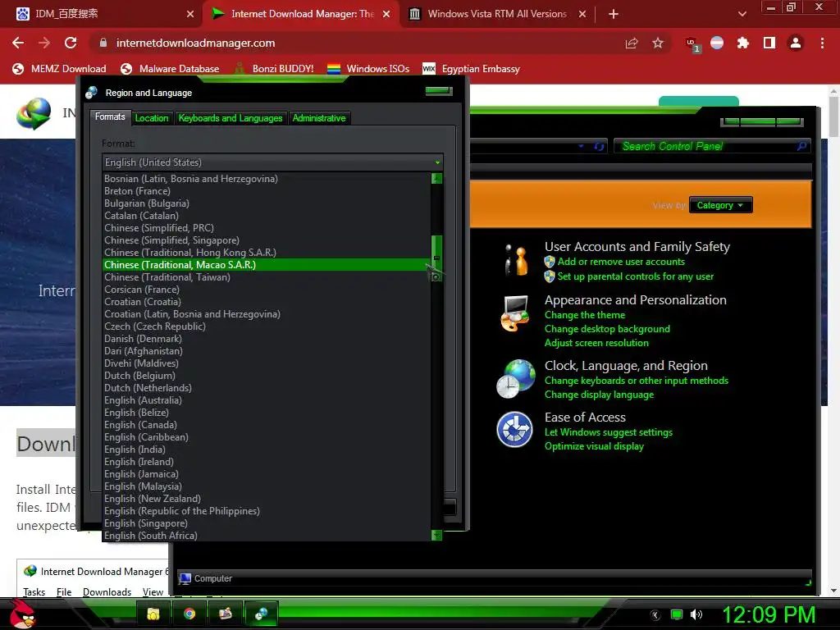Click the volume speaker tray icon

pyautogui.click(x=696, y=614)
